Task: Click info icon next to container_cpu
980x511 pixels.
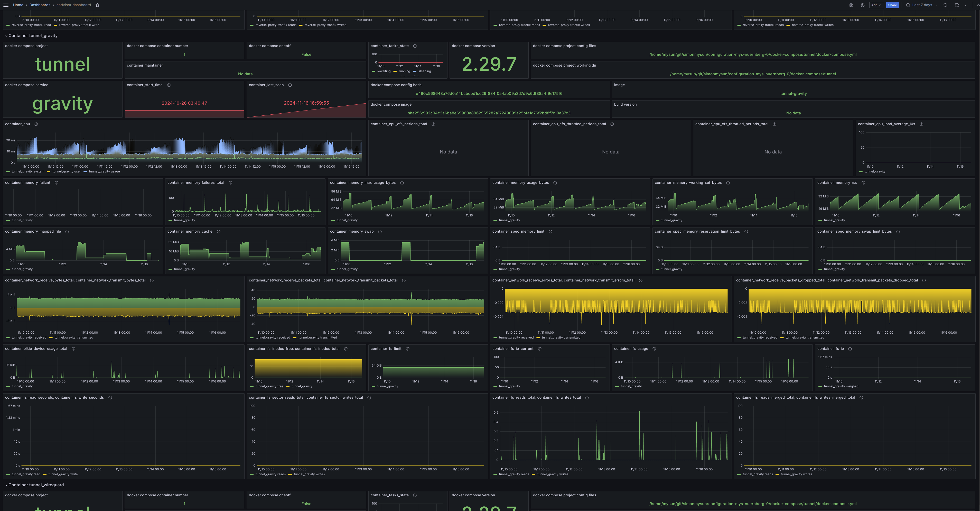Action: coord(36,124)
